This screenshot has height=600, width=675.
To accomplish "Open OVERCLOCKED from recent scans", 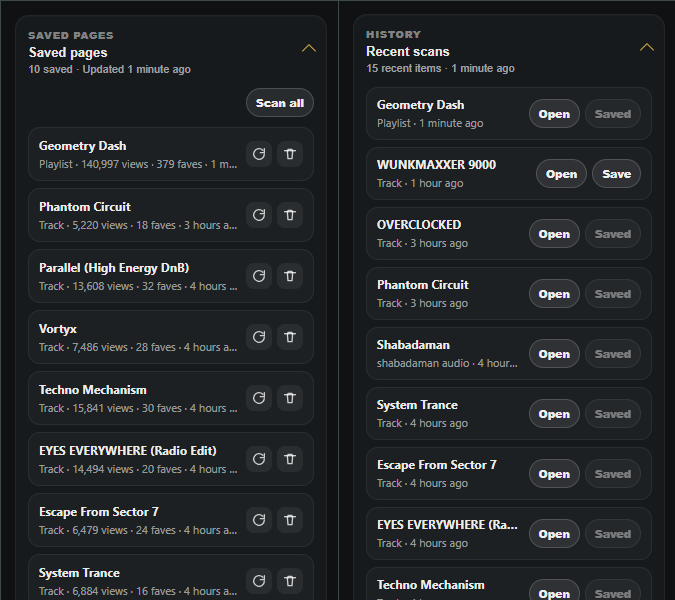I will [x=554, y=234].
